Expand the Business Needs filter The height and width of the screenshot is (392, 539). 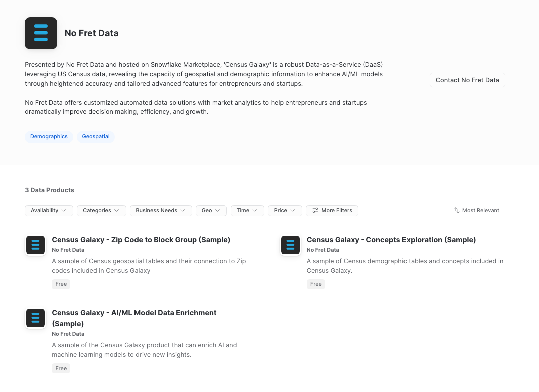161,210
